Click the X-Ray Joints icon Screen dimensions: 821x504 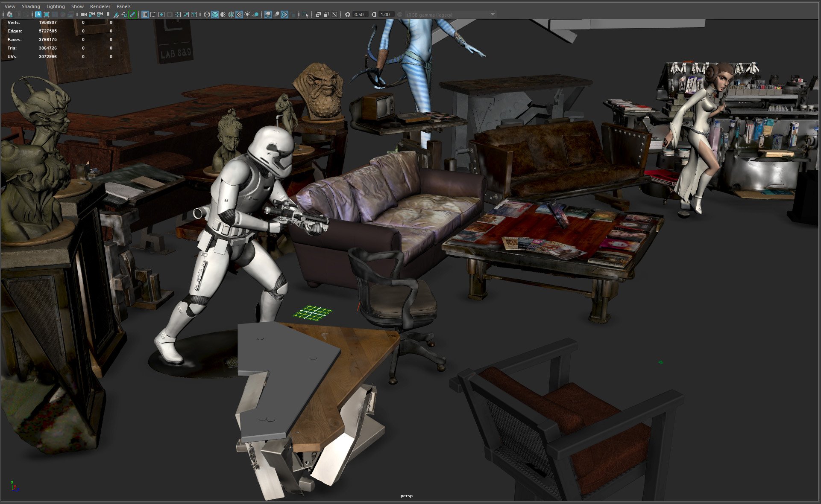coord(334,15)
